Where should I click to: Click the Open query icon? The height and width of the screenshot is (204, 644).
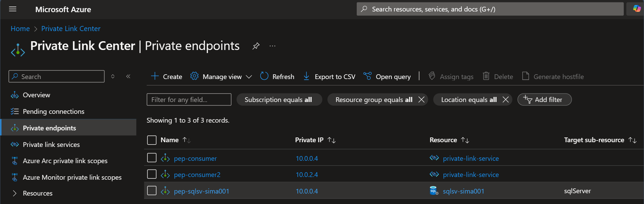(367, 76)
